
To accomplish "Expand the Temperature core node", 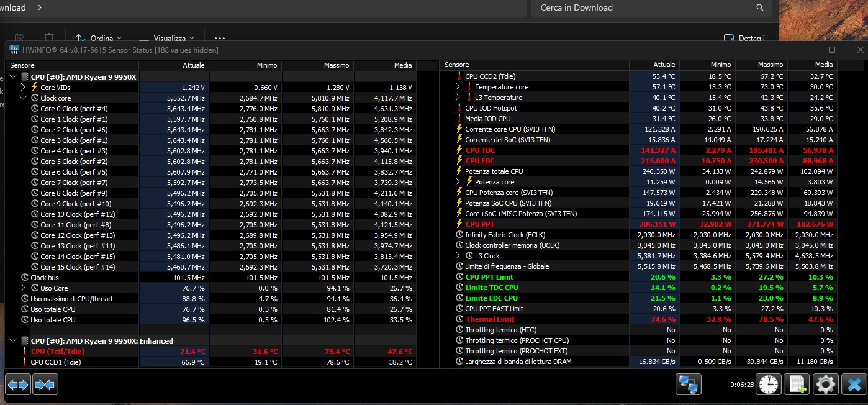I will coord(459,87).
